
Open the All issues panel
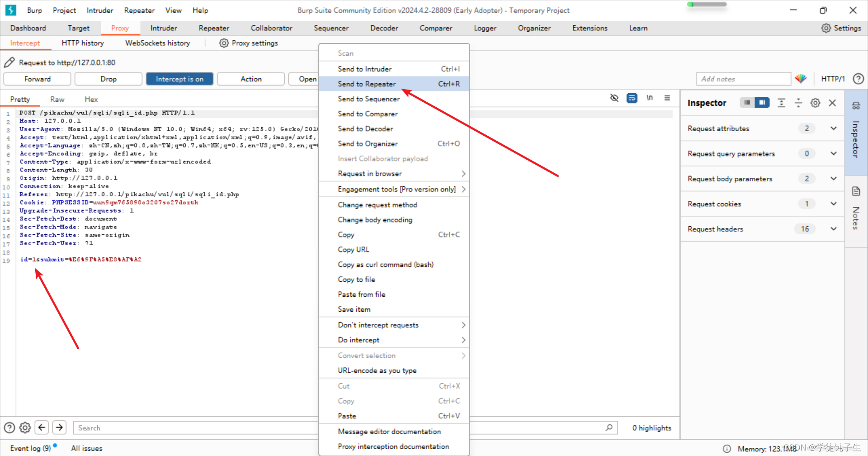(x=86, y=448)
